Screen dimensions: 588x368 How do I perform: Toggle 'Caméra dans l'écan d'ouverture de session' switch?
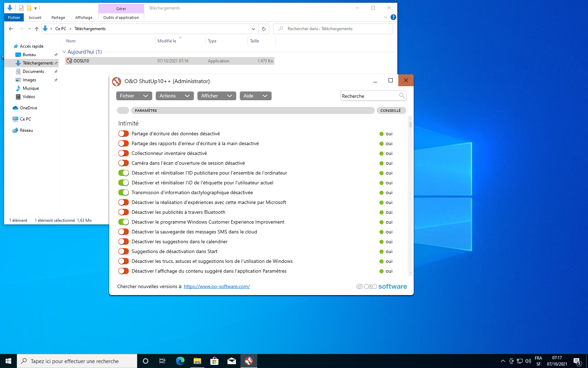pos(124,163)
